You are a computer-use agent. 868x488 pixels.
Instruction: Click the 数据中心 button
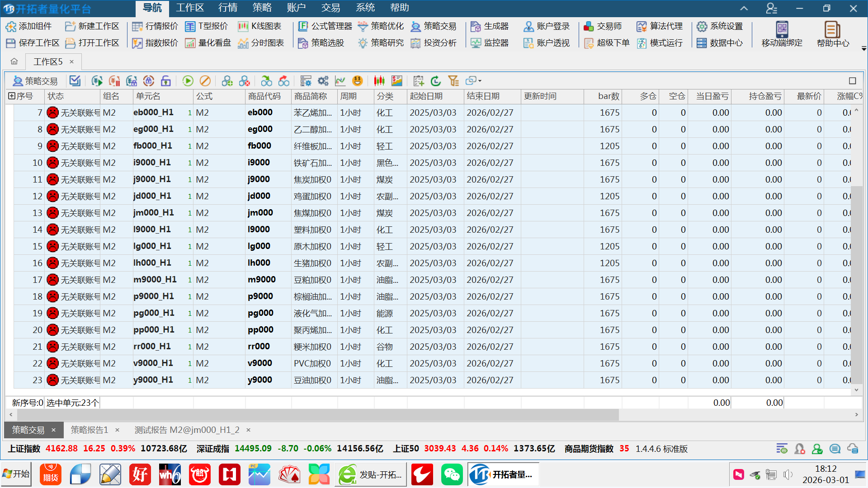click(720, 43)
